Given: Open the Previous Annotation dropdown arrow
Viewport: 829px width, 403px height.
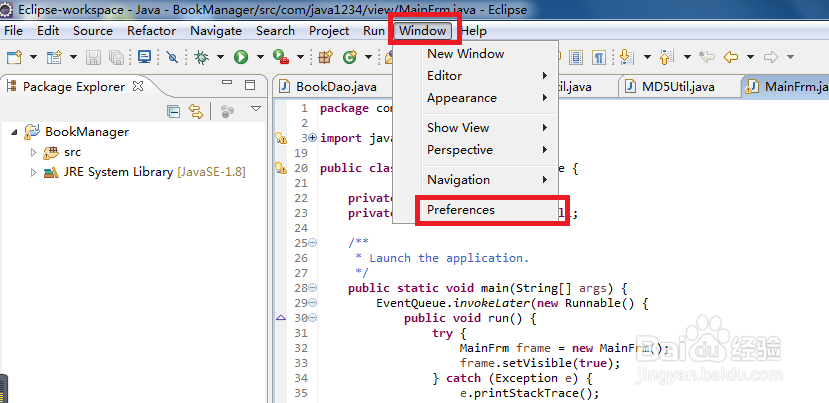Looking at the screenshot, I should point(687,57).
